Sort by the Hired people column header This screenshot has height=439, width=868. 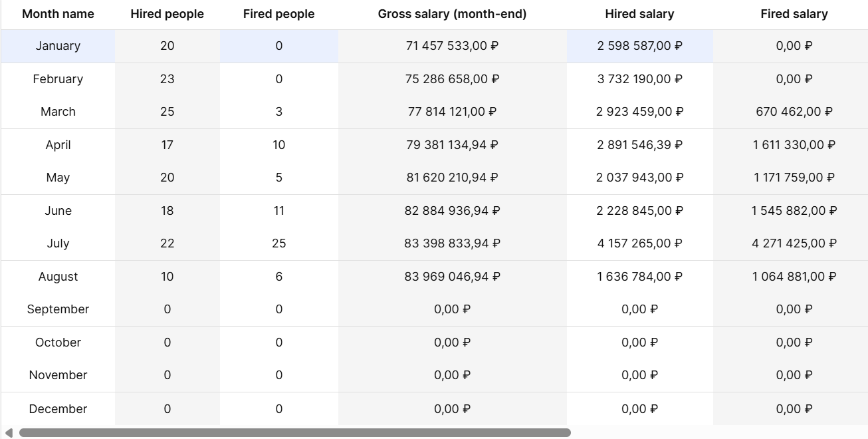pos(167,14)
